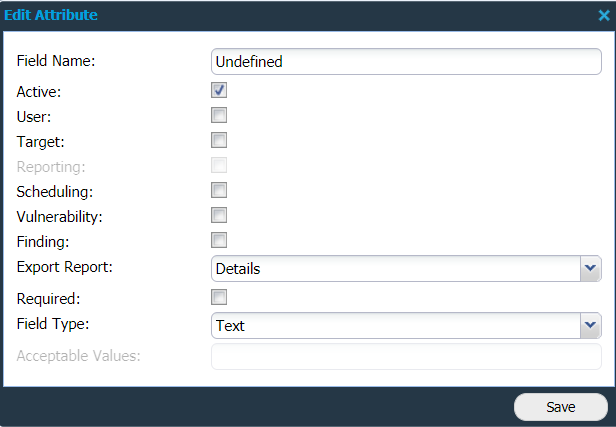The width and height of the screenshot is (616, 427).
Task: Toggle the Vulnerability checkbox
Action: click(219, 215)
